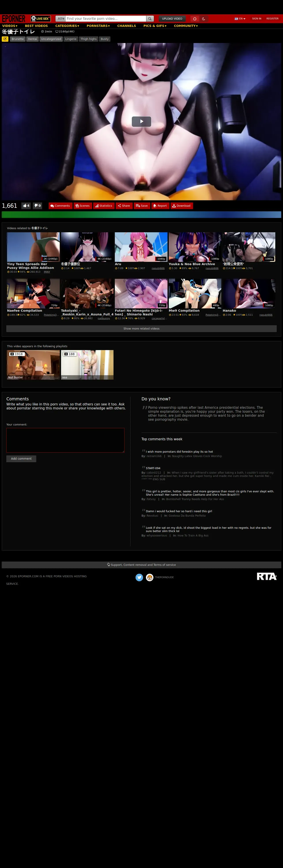Click the ThePornDude footer icon
Screen dimensions: 283x868
[x=150, y=577]
